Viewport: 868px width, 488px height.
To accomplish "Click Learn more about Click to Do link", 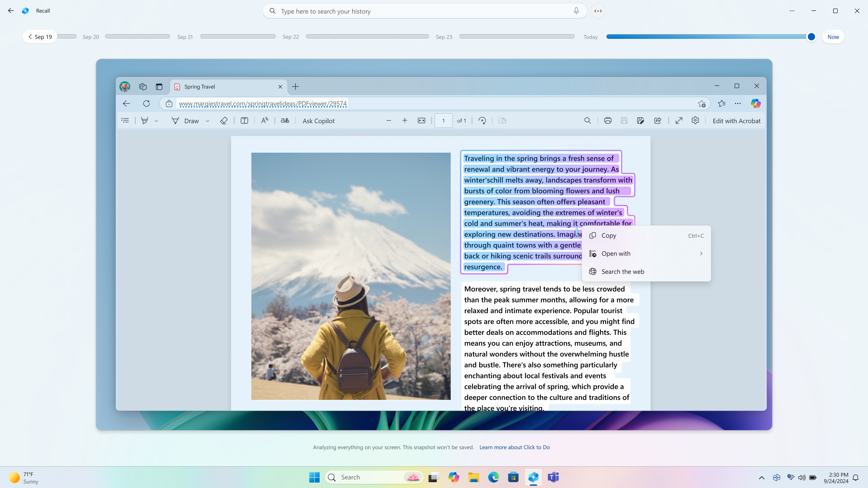I will click(x=514, y=447).
